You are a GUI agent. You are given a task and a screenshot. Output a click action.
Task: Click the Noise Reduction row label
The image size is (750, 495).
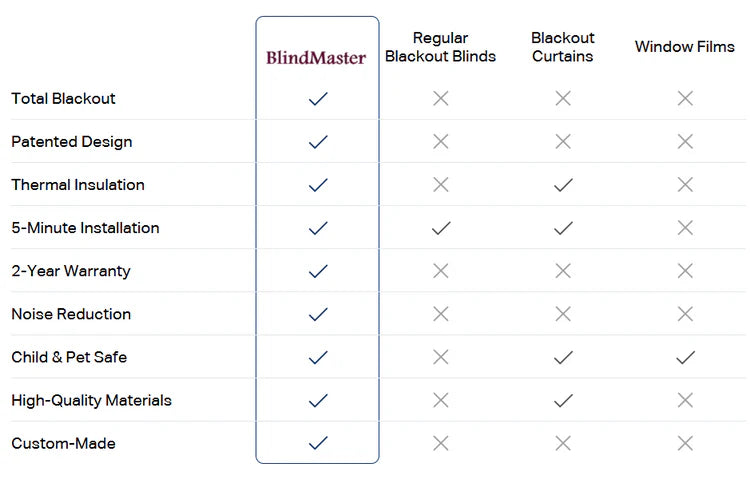pyautogui.click(x=71, y=314)
